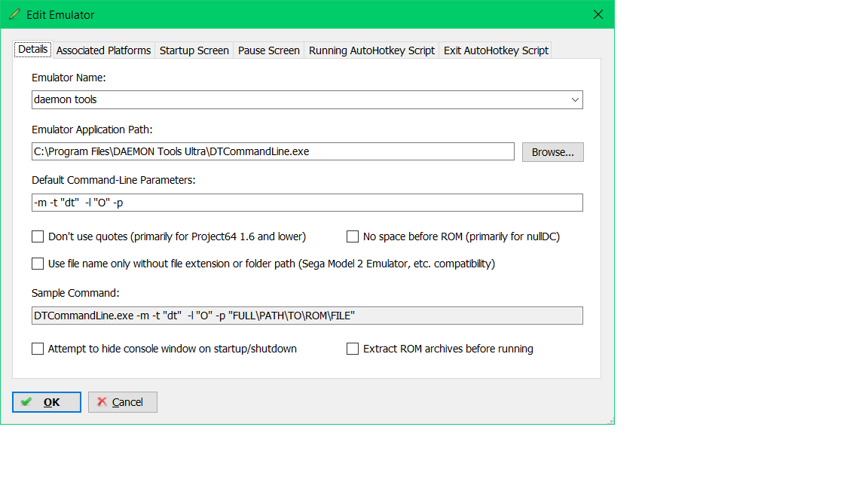Click the 'Emulator Application Path:' label
This screenshot has height=488, width=868.
(92, 130)
